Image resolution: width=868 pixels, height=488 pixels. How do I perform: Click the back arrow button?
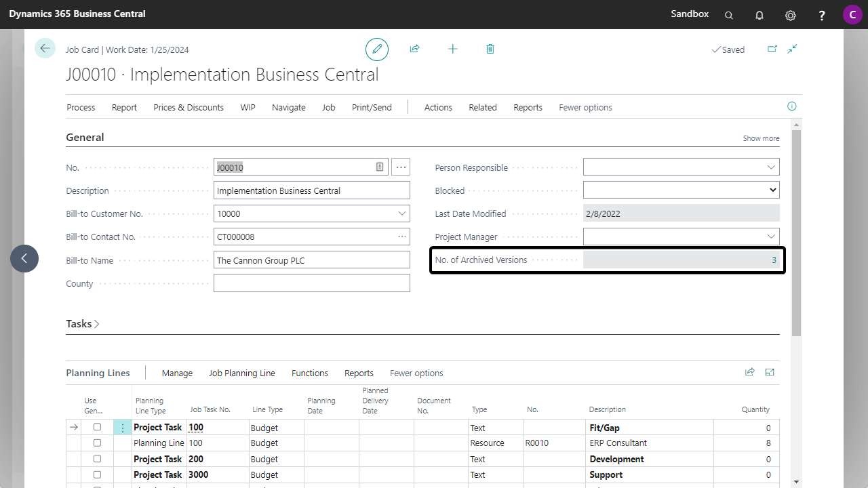(x=45, y=48)
